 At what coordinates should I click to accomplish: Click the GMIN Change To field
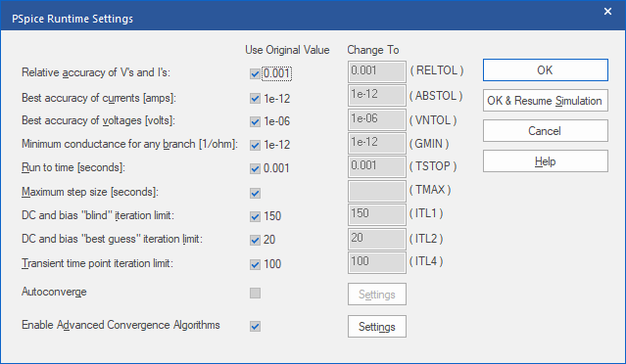click(x=377, y=144)
